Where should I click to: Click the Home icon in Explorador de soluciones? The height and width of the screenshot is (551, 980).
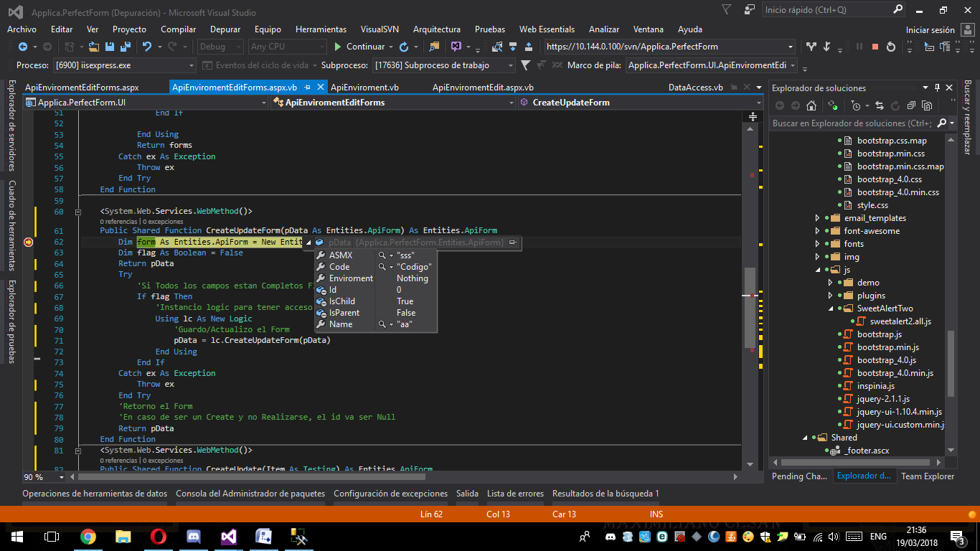click(x=811, y=105)
